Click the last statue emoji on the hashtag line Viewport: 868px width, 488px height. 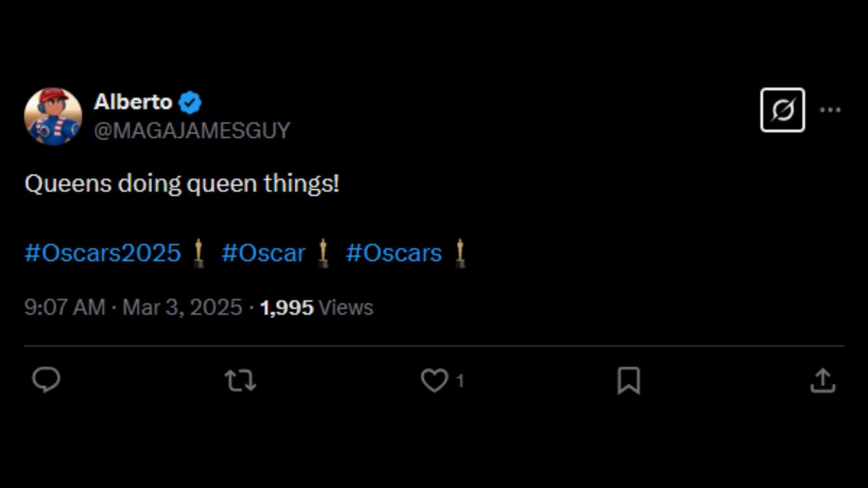[460, 253]
